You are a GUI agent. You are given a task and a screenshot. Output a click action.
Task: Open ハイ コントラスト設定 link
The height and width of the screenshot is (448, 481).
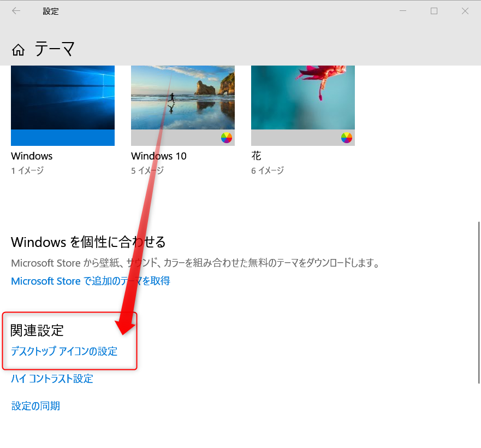[x=52, y=379]
